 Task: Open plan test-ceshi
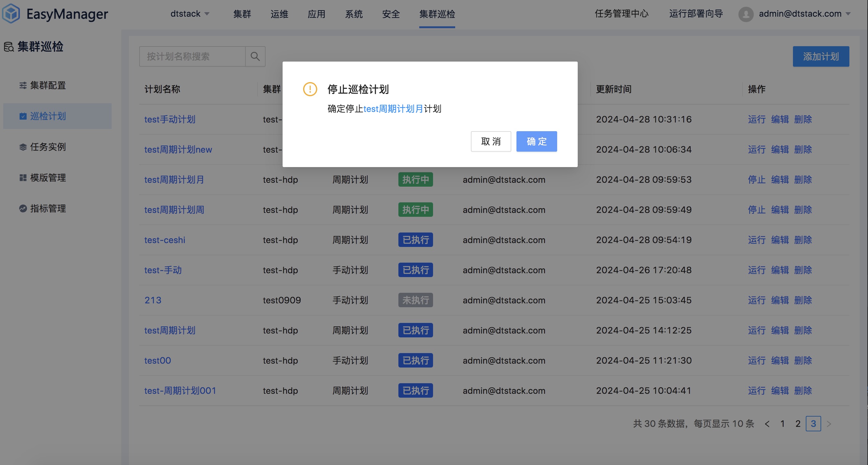point(165,240)
